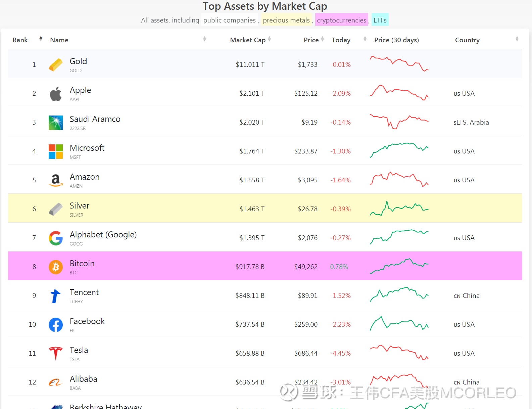532x409 pixels.
Task: Open the Tencent asset page link
Action: point(84,292)
